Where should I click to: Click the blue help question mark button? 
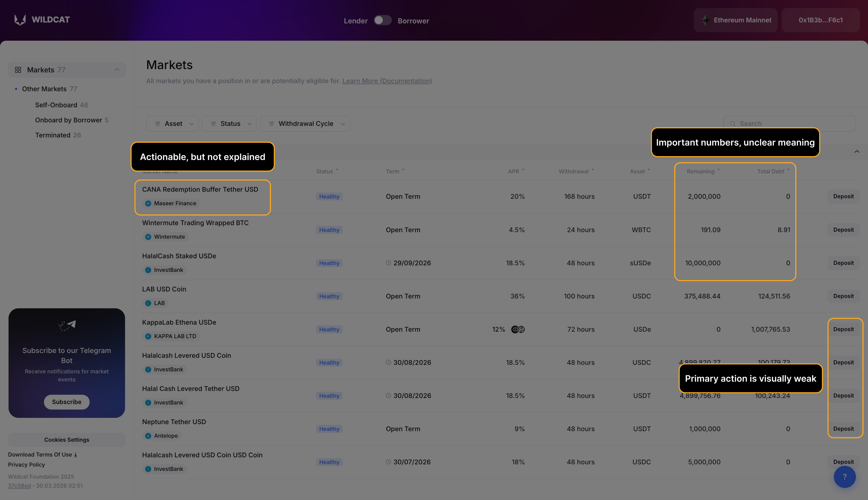(x=844, y=477)
